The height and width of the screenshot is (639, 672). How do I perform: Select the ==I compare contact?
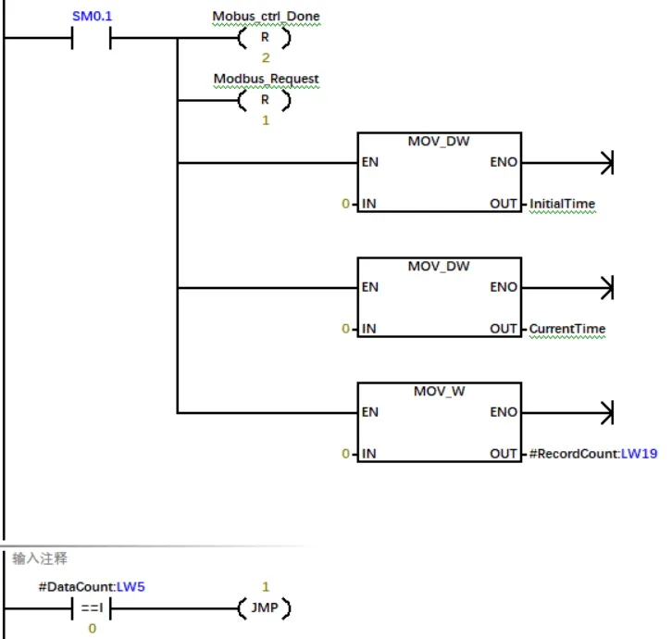click(92, 608)
